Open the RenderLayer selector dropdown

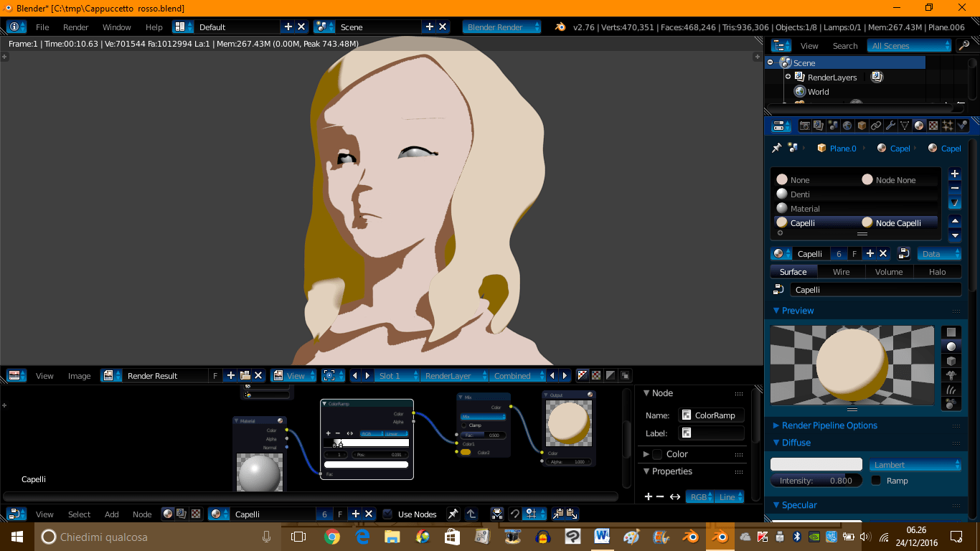tap(455, 375)
